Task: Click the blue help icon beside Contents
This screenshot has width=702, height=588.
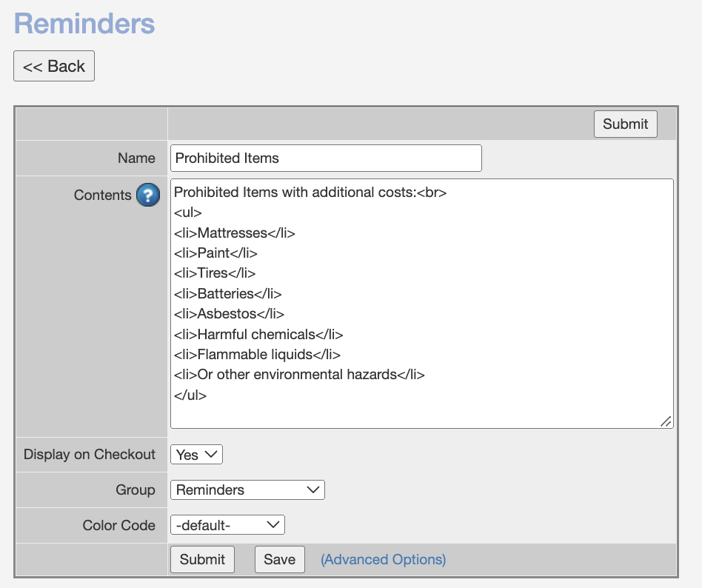Action: point(148,196)
